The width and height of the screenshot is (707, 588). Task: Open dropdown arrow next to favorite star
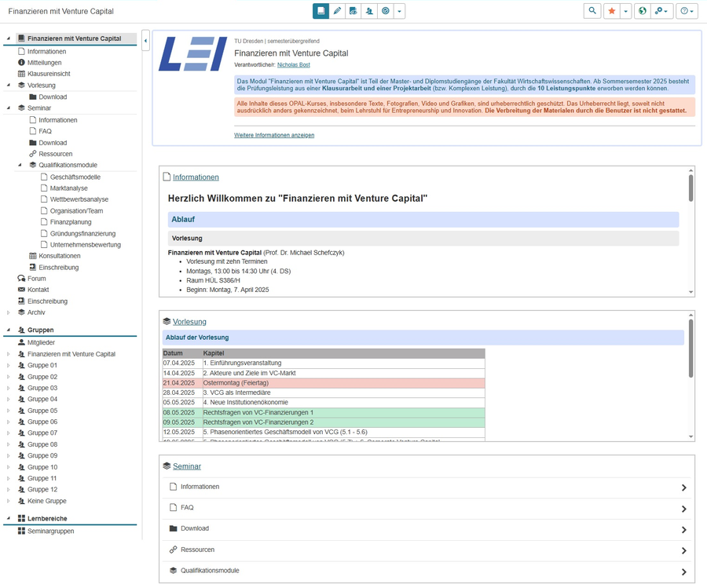pyautogui.click(x=626, y=11)
